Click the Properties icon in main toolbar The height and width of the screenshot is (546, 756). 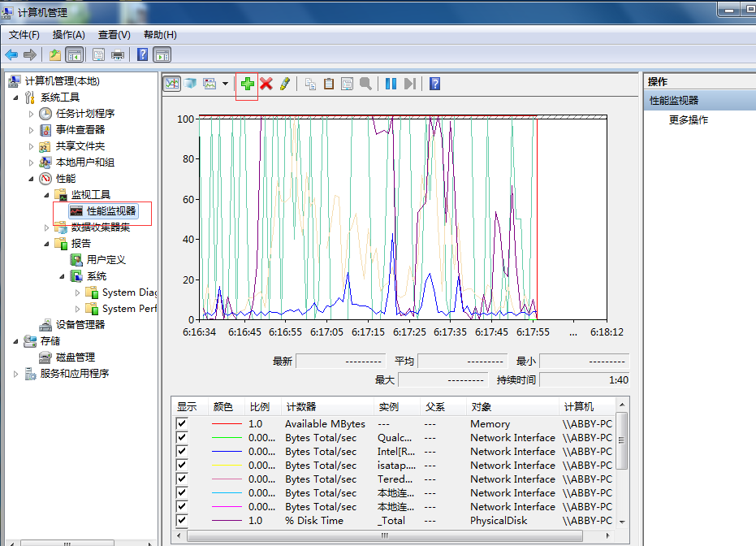point(98,55)
